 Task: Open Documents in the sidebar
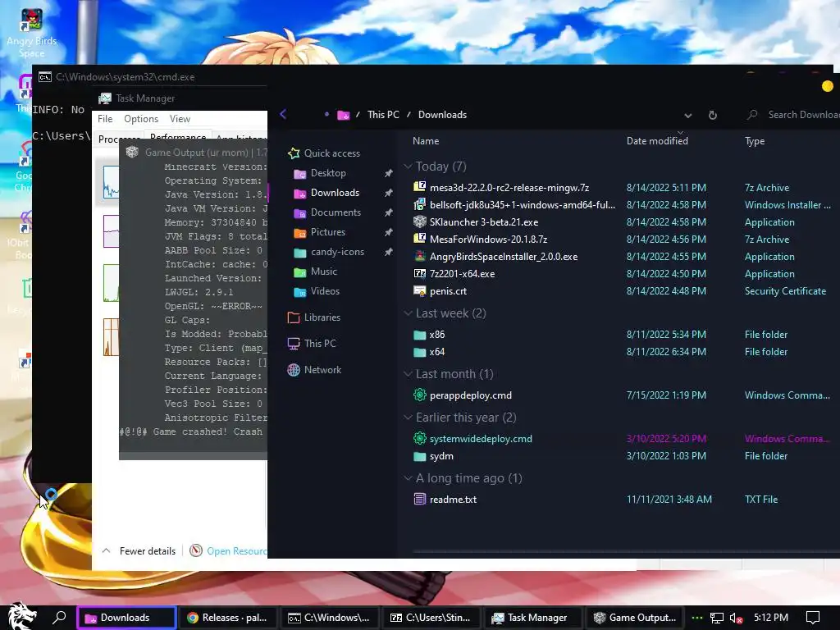tap(326, 212)
